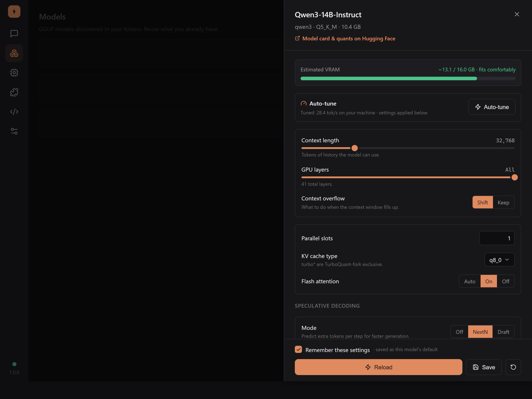532x399 pixels.
Task: Open the KV cache type dropdown
Action: tap(500, 260)
